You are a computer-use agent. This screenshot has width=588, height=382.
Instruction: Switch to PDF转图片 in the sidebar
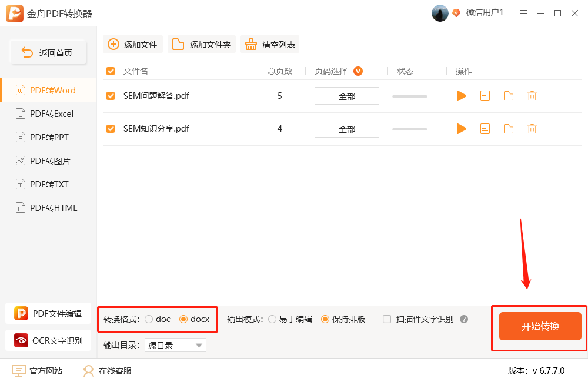[x=48, y=161]
